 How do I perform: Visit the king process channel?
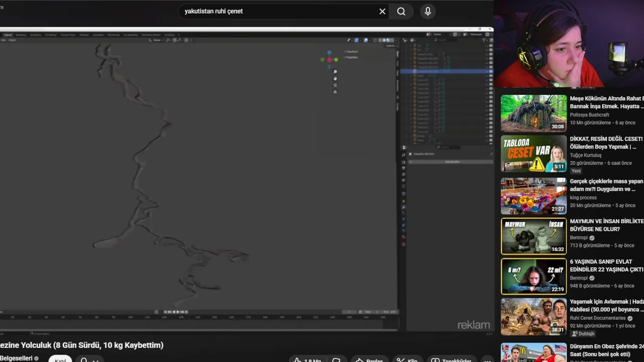pyautogui.click(x=583, y=197)
